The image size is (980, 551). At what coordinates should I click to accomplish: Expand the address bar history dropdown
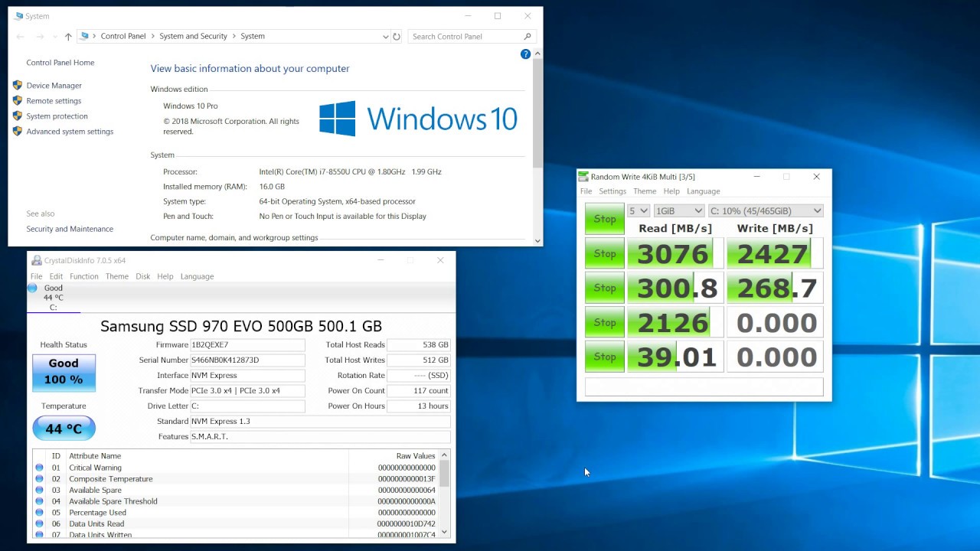coord(385,36)
